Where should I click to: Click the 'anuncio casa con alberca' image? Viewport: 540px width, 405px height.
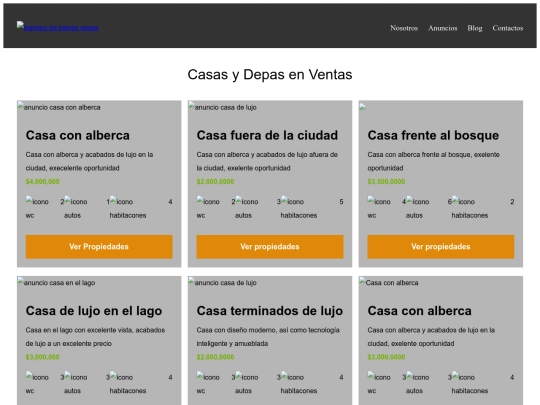59,107
